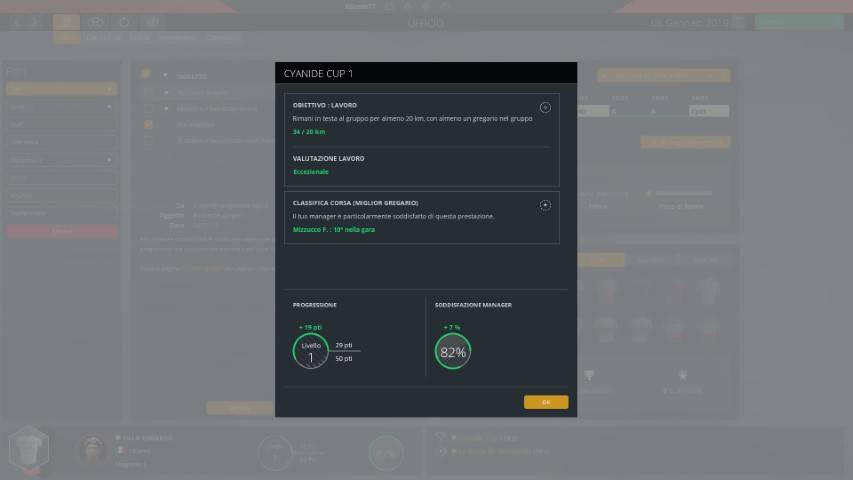Screen dimensions: 853x480
Task: Open the highlighted office icon in the top toolbar
Action: click(66, 22)
